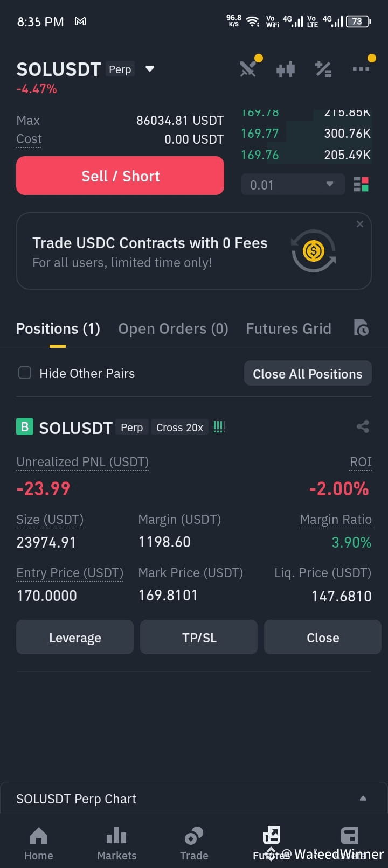This screenshot has width=388, height=868.
Task: Check the Hide Other Pairs checkbox
Action: point(25,373)
